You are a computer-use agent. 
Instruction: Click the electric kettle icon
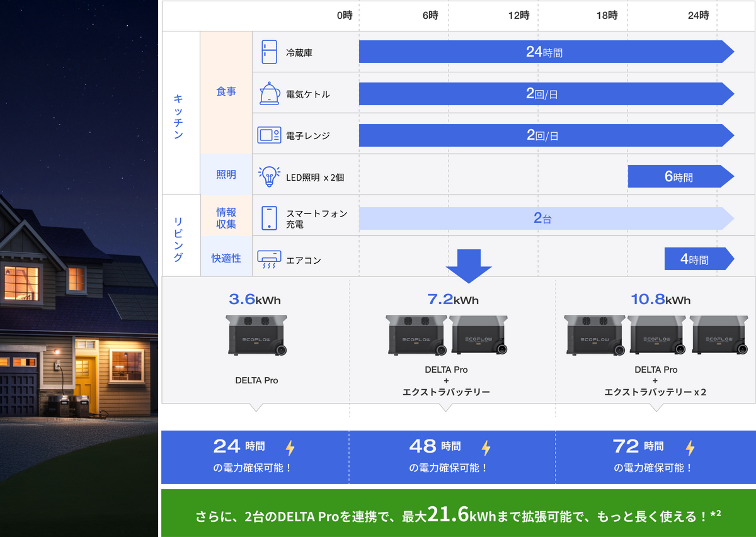(269, 94)
